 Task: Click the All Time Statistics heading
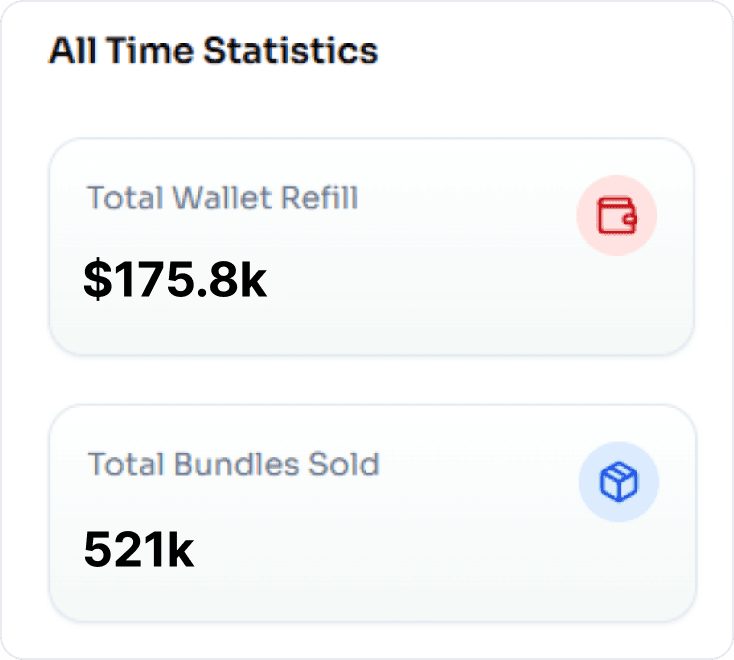coord(213,50)
